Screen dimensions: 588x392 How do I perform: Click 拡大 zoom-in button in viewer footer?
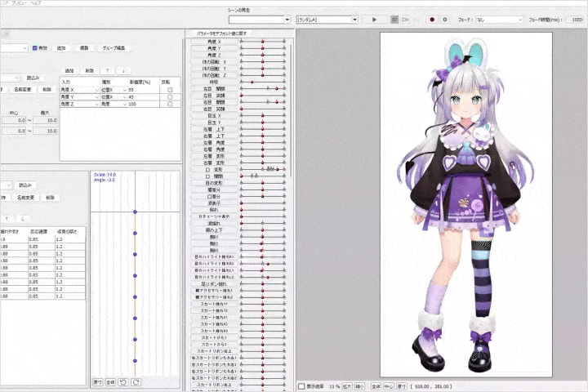point(347,386)
